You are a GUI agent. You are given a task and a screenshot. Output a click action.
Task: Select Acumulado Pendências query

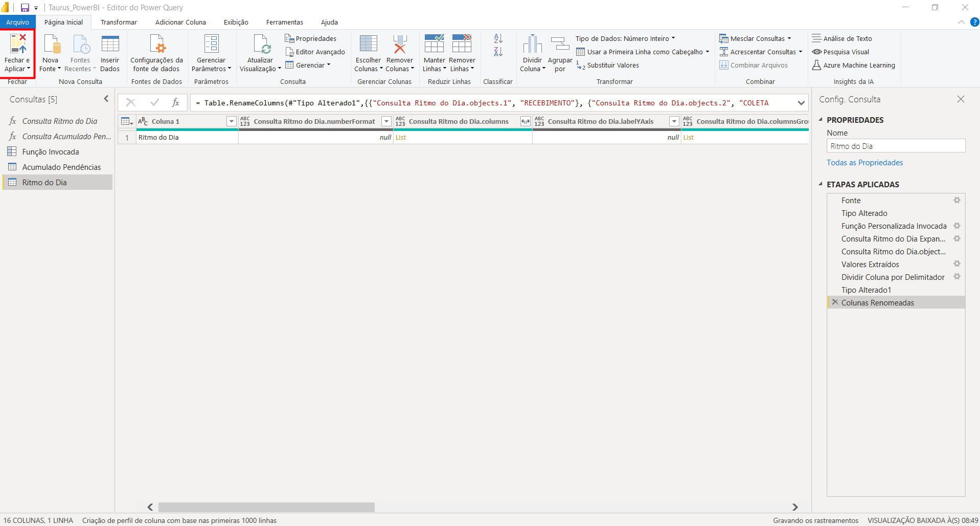(x=58, y=167)
